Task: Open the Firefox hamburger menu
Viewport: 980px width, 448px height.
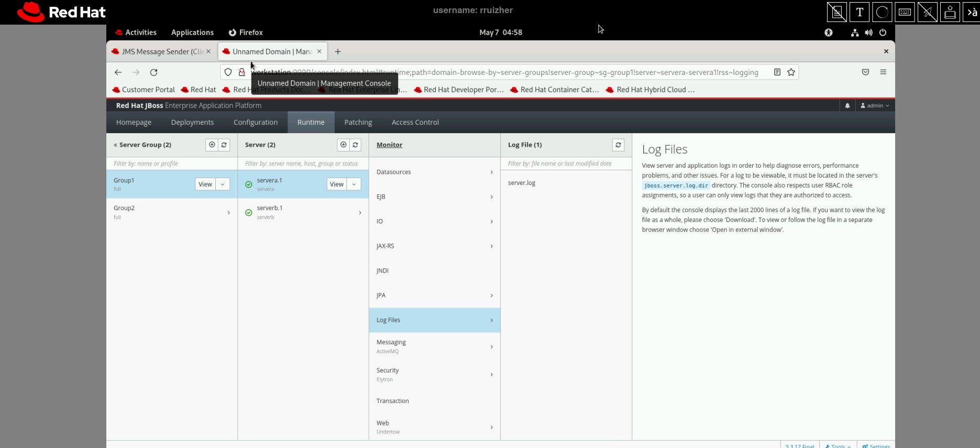Action: tap(883, 72)
